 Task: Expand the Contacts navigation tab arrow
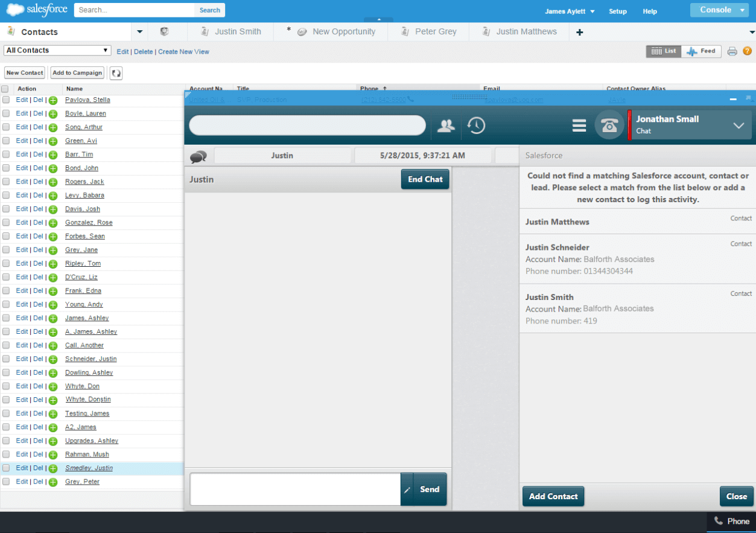click(139, 32)
